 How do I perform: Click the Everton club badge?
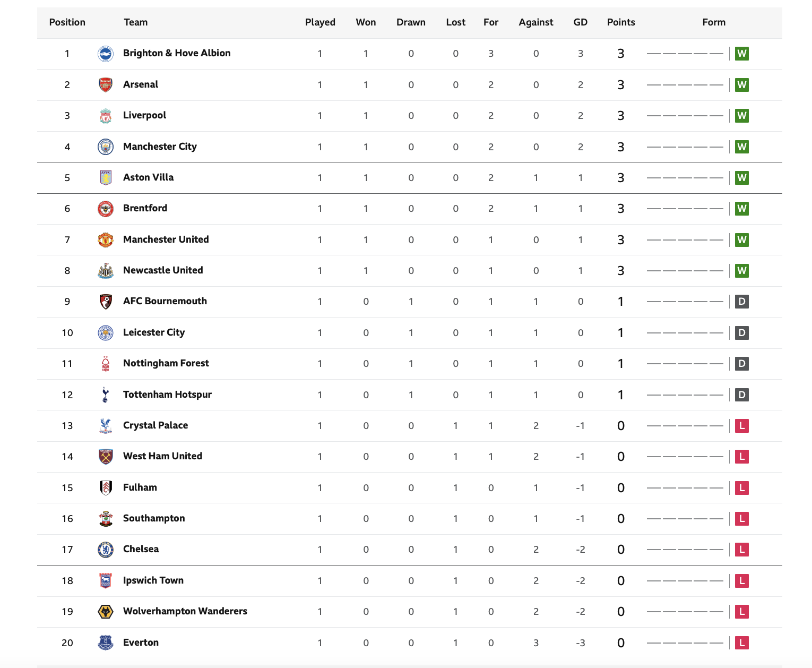click(106, 643)
